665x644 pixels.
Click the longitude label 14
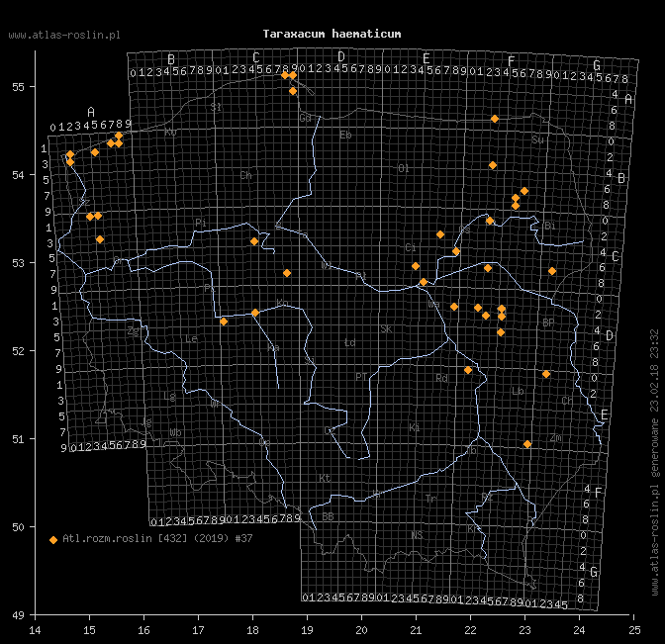click(36, 630)
